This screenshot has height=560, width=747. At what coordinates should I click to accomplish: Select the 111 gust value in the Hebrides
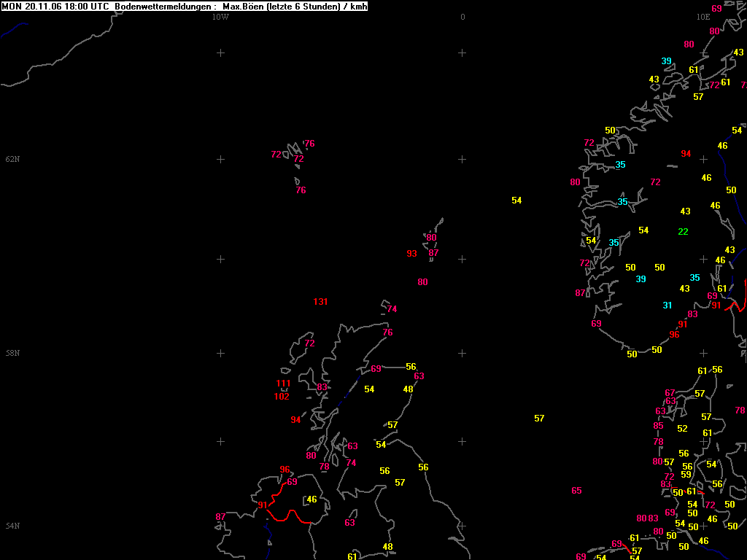click(x=284, y=384)
